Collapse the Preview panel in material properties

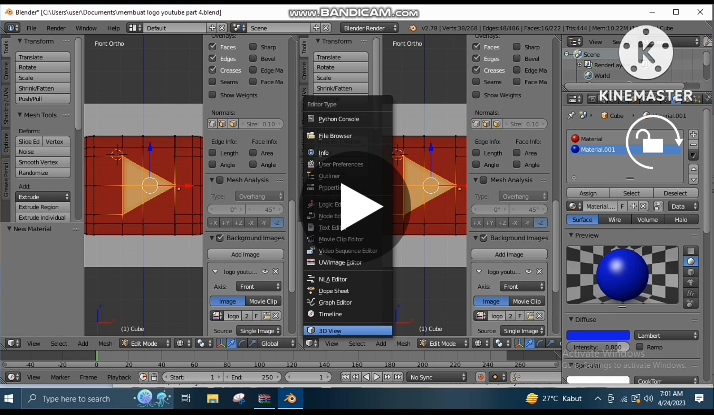pos(571,236)
